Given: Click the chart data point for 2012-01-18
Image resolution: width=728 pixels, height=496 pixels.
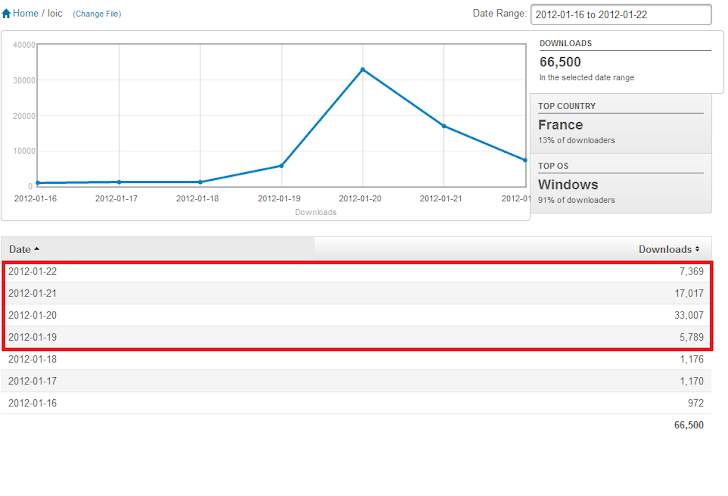Looking at the screenshot, I should coord(200,182).
